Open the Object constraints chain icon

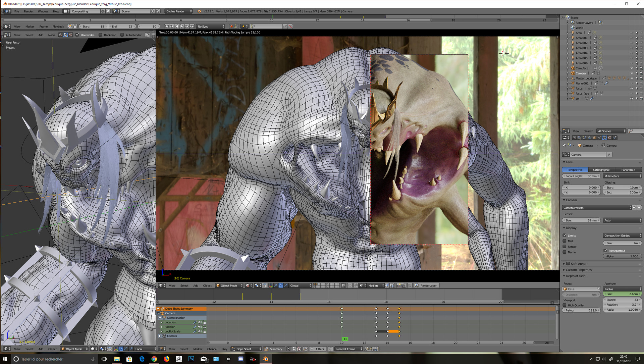tap(599, 138)
